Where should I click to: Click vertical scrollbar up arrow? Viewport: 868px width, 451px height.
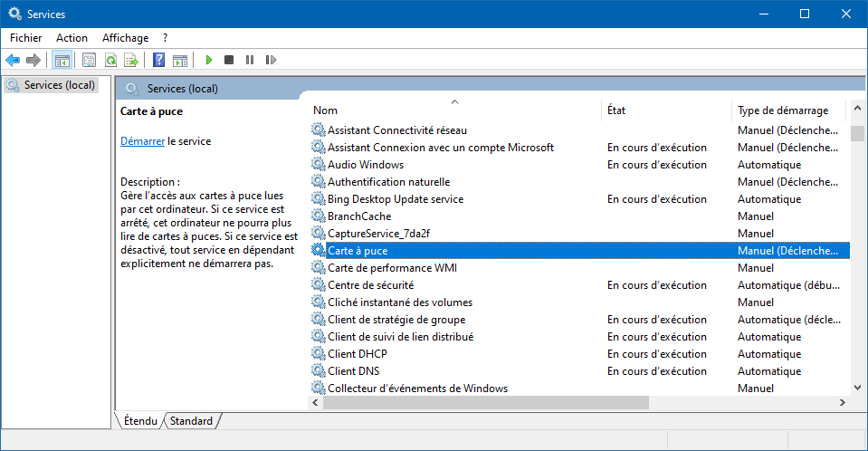tap(857, 108)
